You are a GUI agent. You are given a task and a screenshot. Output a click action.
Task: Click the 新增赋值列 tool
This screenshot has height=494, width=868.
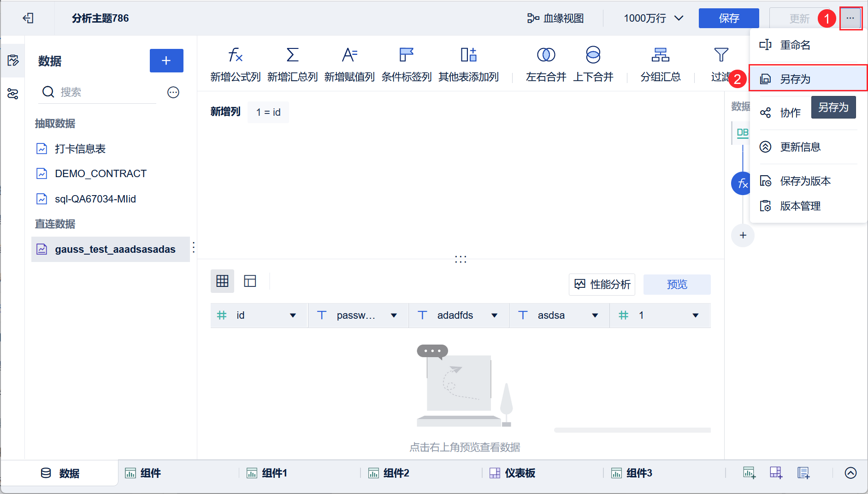pyautogui.click(x=349, y=64)
